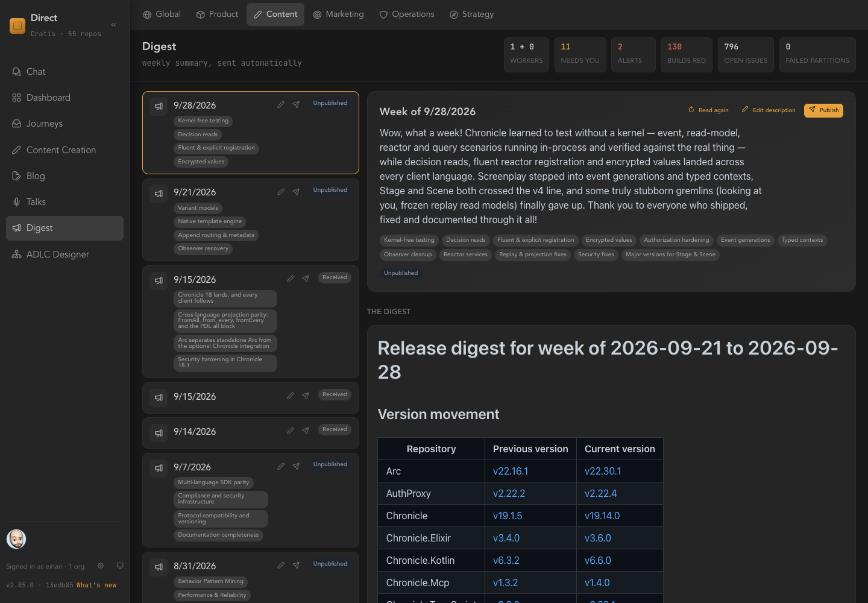Click Unpublished badge on 9/21/2026 digest

330,190
